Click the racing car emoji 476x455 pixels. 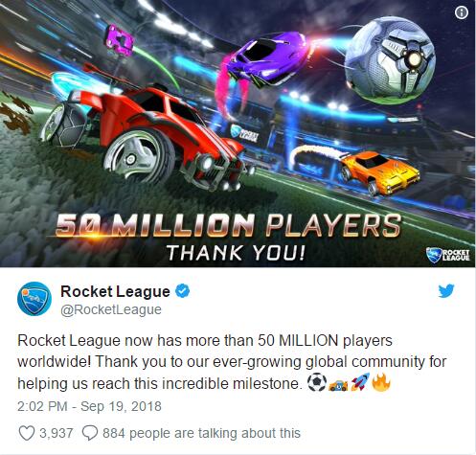point(338,384)
